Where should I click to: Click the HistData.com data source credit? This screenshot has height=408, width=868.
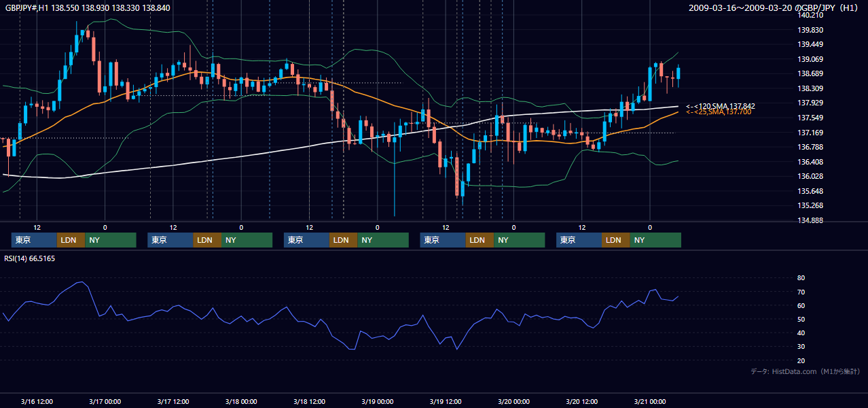click(x=806, y=371)
